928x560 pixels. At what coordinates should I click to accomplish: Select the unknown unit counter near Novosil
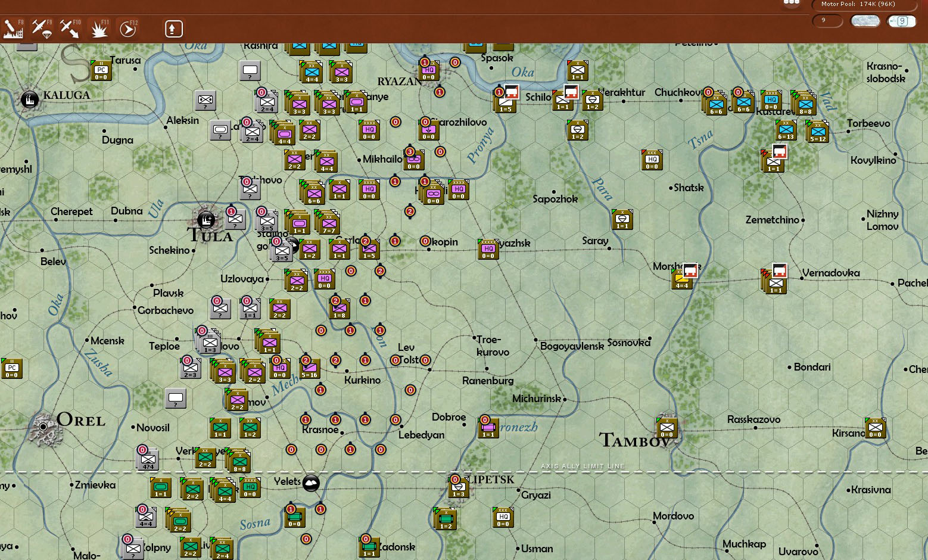176,398
